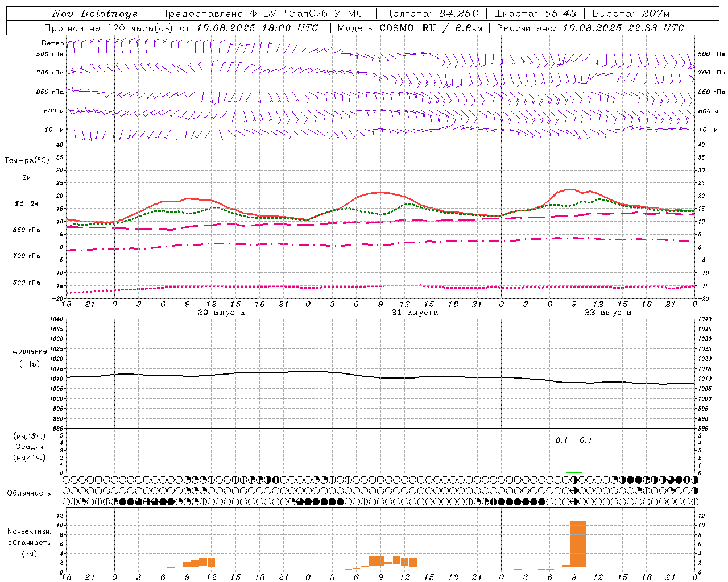The image size is (728, 582).
Task: Click the 21 августа date label
Action: (x=415, y=313)
